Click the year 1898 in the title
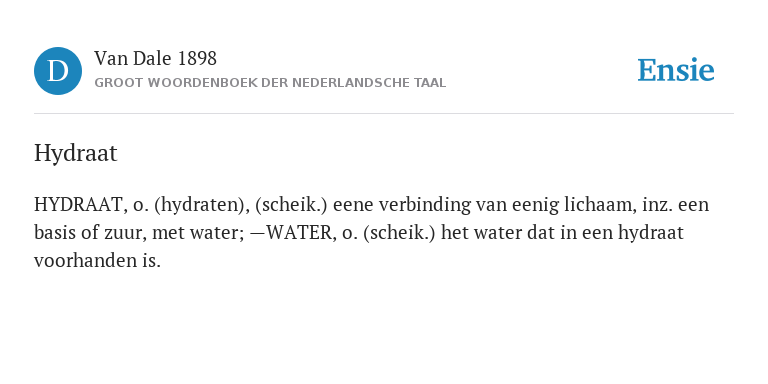 (x=197, y=59)
